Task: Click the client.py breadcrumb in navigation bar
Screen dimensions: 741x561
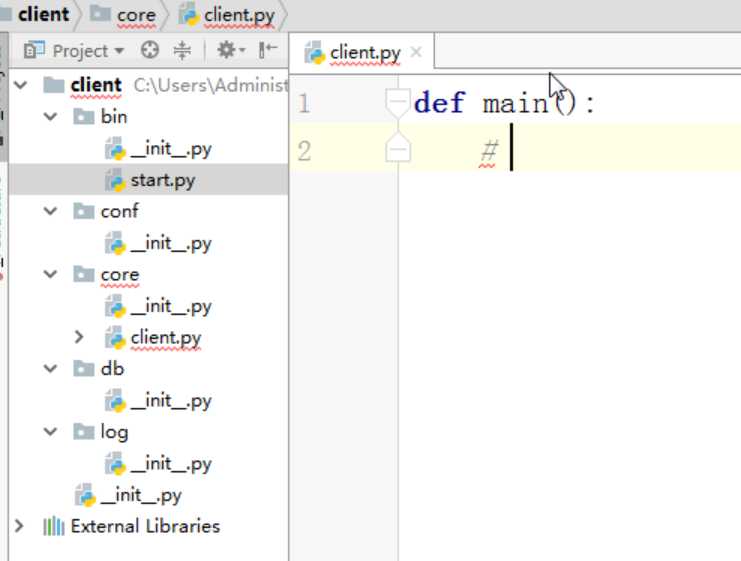Action: click(x=239, y=15)
